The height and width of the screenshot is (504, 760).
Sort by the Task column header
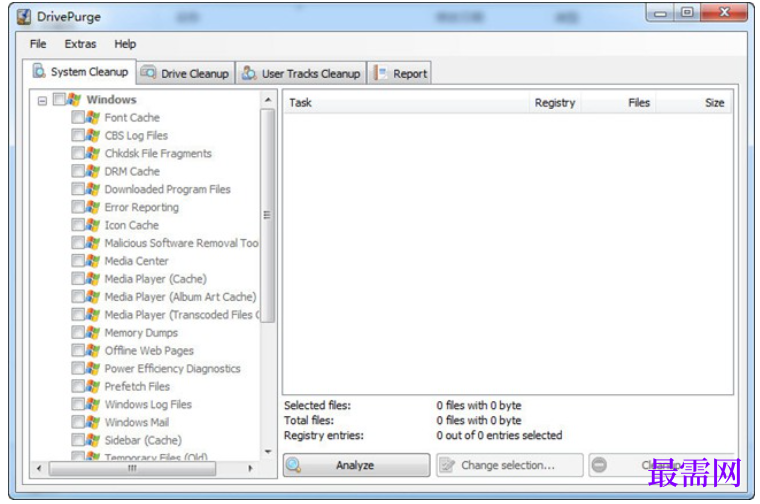[x=406, y=103]
